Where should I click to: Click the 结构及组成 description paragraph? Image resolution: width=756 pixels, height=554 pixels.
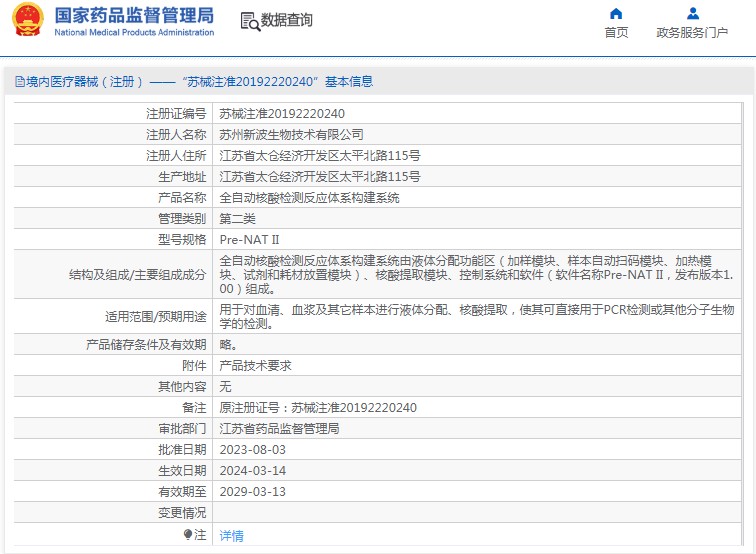point(476,275)
